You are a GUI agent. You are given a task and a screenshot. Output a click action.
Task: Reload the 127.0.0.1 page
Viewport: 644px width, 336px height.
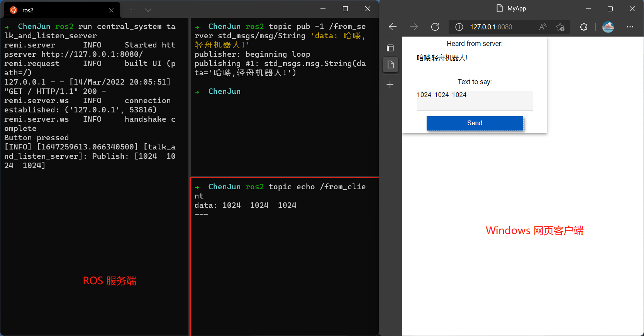click(x=435, y=27)
